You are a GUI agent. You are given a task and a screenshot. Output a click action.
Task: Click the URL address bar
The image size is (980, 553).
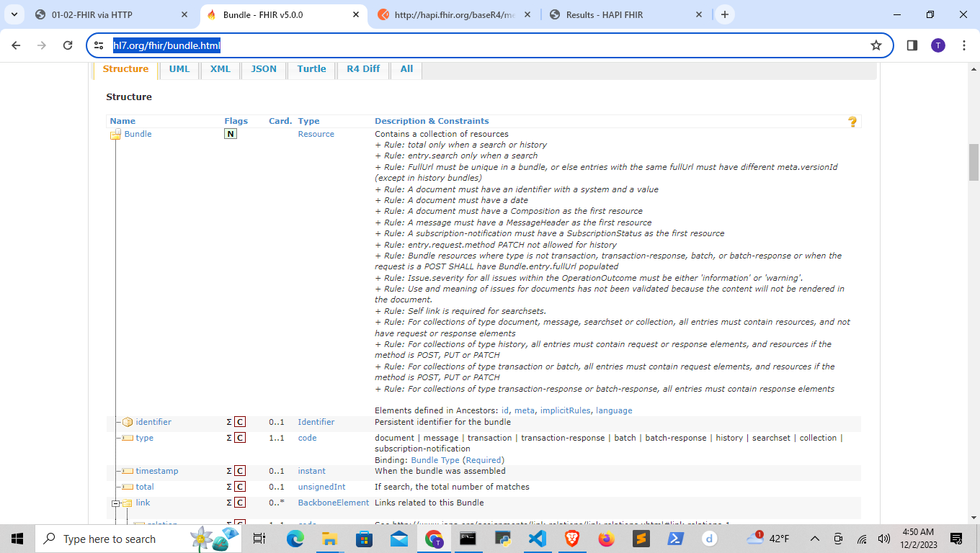490,45
